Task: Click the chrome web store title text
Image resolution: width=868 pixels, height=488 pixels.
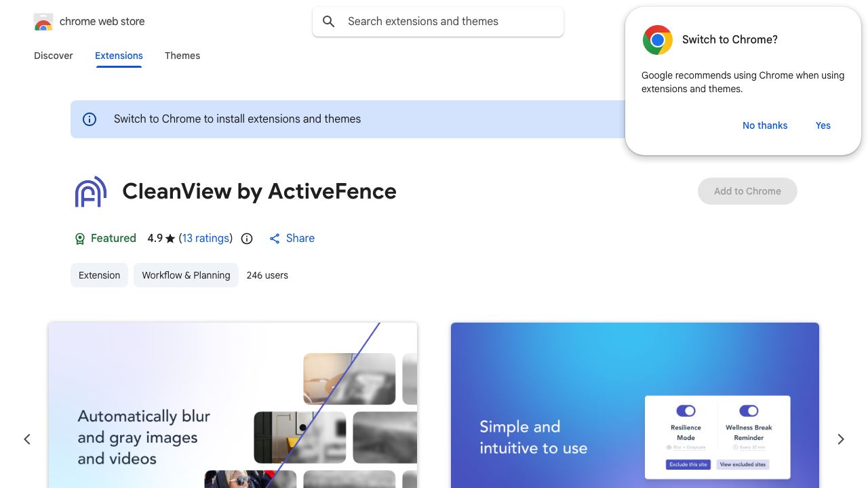Action: pyautogui.click(x=102, y=22)
